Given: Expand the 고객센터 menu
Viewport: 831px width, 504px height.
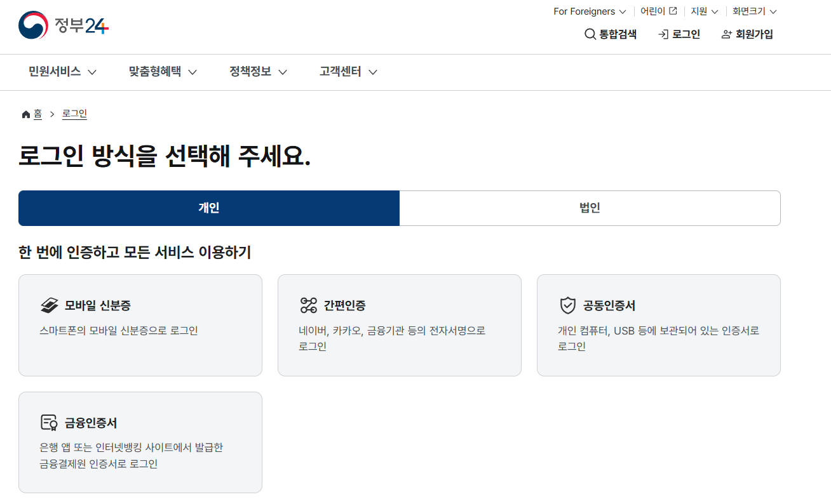Looking at the screenshot, I should coord(346,72).
